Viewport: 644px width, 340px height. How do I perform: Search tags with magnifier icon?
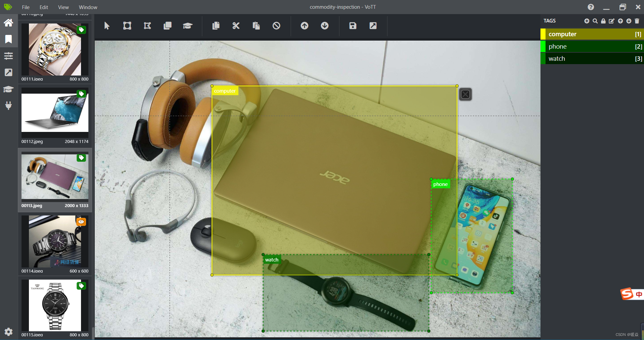point(595,21)
